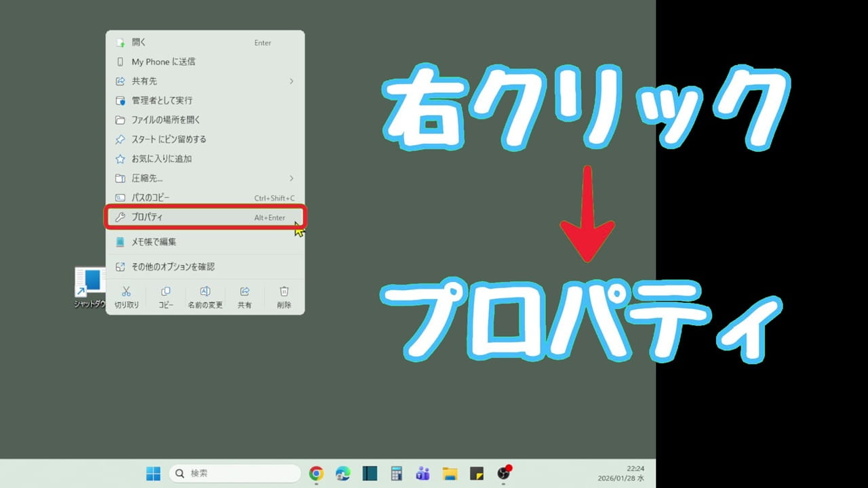Launch Microsoft Teams from the taskbar
Viewport: 868px width, 488px height.
[422, 473]
